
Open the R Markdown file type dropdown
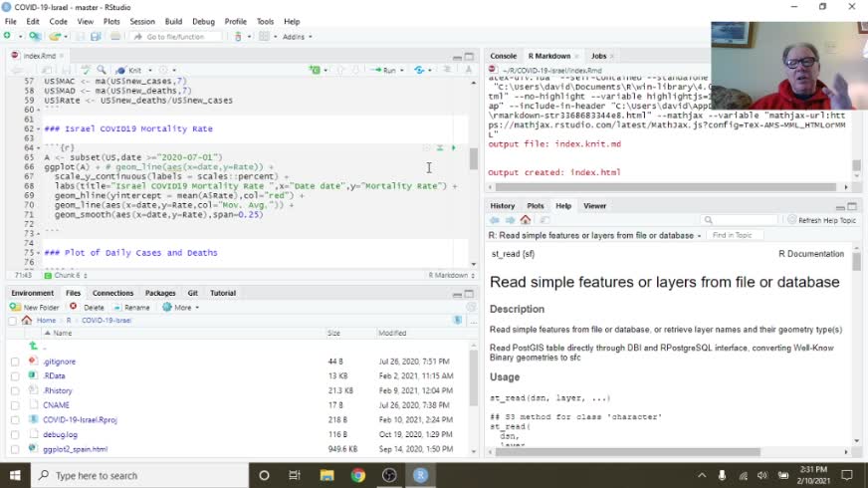pyautogui.click(x=452, y=275)
